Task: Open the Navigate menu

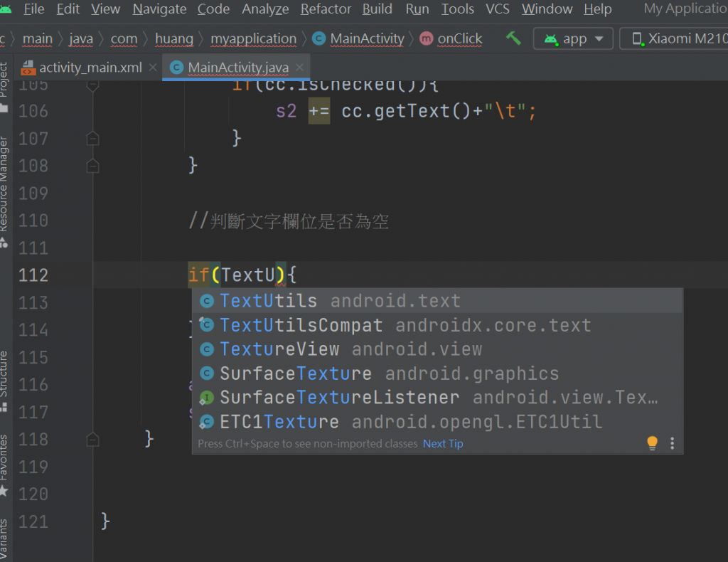Action: 159,9
